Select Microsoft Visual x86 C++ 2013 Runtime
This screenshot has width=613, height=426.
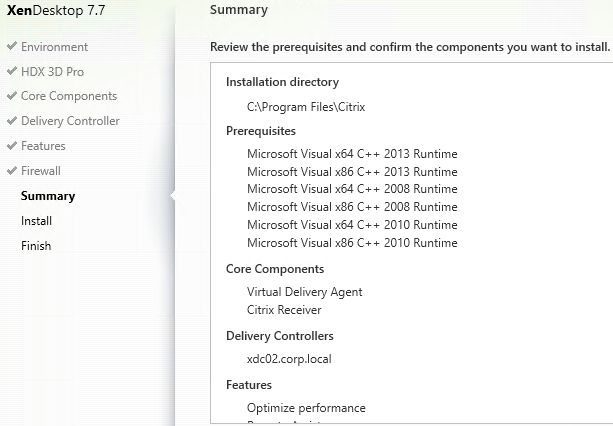352,172
